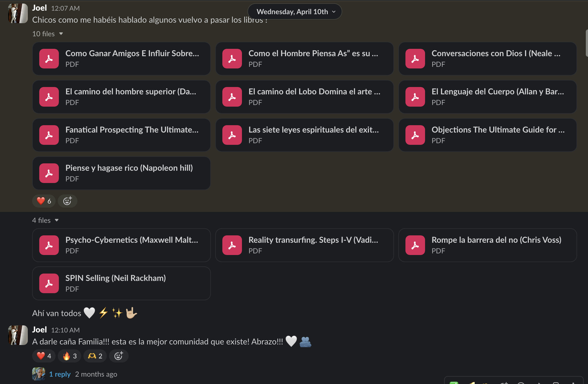Open the 1 reply thread link
This screenshot has width=588, height=384.
tap(60, 374)
